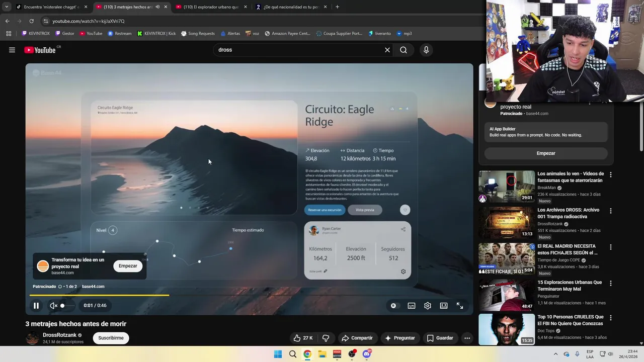This screenshot has width=644, height=362.
Task: Click the address bar URL field
Action: [262, 21]
